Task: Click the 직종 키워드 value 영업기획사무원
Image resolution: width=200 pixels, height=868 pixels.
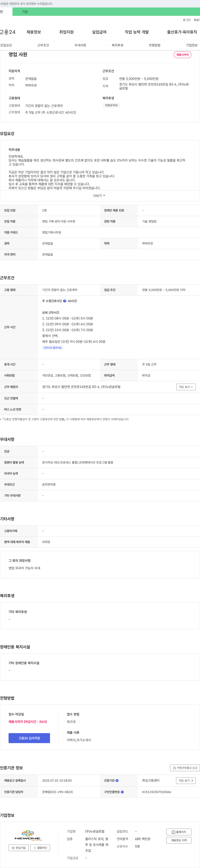Action: click(52, 233)
